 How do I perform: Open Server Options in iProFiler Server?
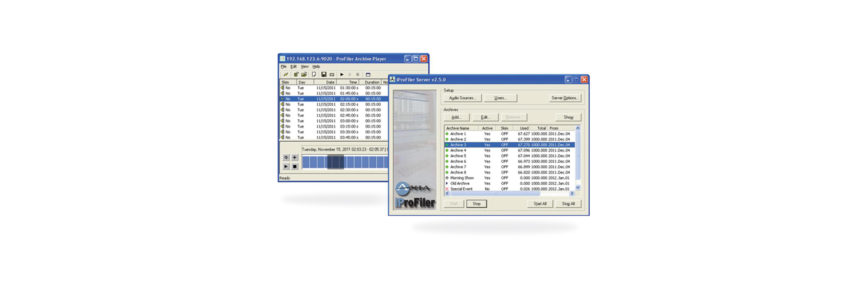click(x=565, y=98)
